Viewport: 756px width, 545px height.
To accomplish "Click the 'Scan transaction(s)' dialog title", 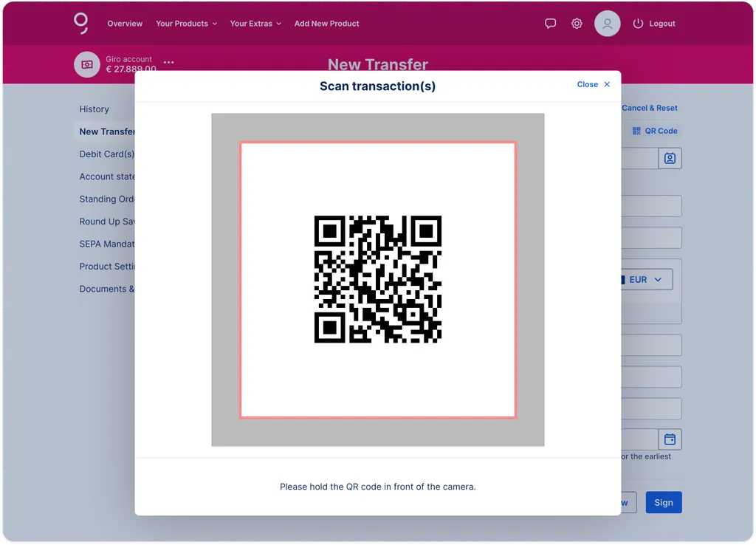I will click(377, 86).
